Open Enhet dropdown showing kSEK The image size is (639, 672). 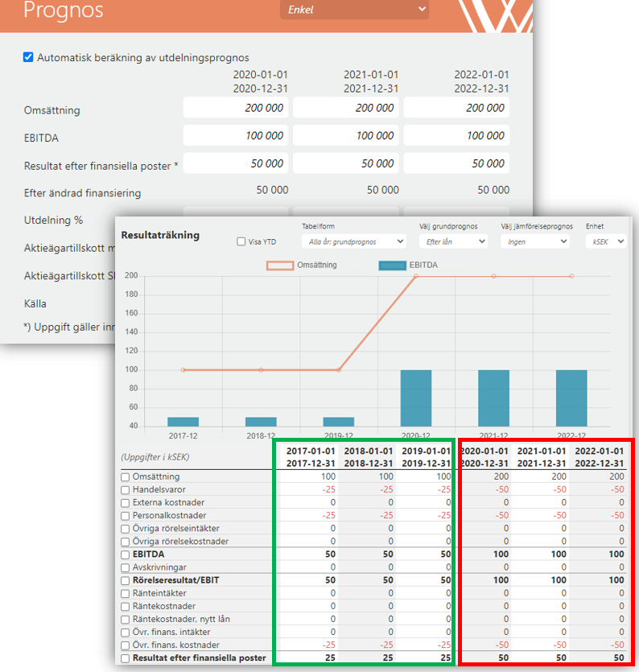click(606, 241)
